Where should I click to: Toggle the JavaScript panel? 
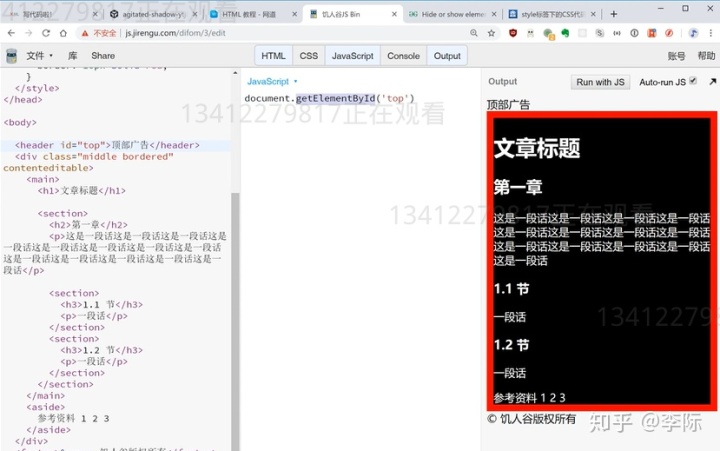353,56
